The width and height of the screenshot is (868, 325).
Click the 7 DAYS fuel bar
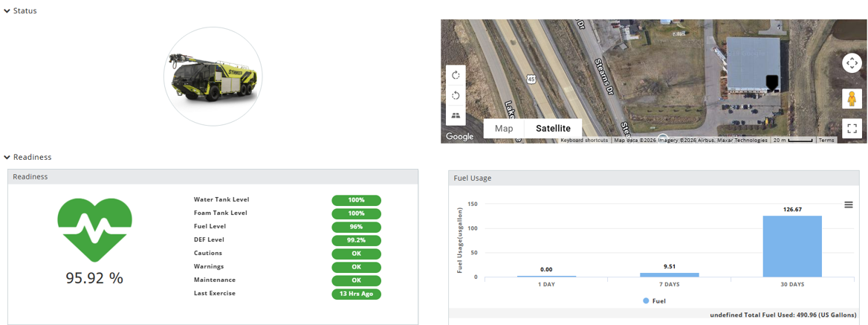pos(670,274)
